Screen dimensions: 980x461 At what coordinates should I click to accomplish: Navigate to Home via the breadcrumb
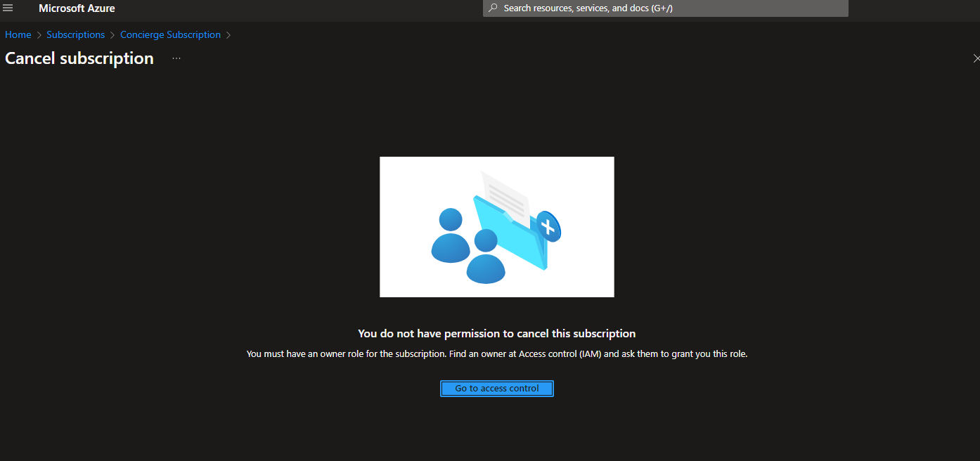(18, 34)
